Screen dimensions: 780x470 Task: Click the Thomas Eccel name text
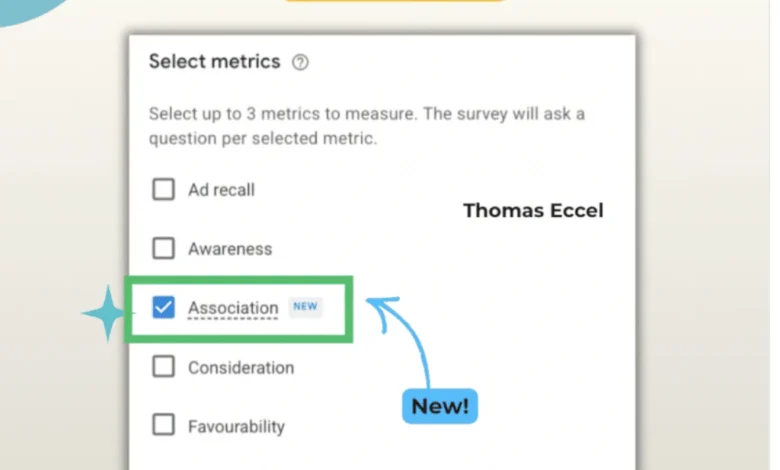coord(533,211)
